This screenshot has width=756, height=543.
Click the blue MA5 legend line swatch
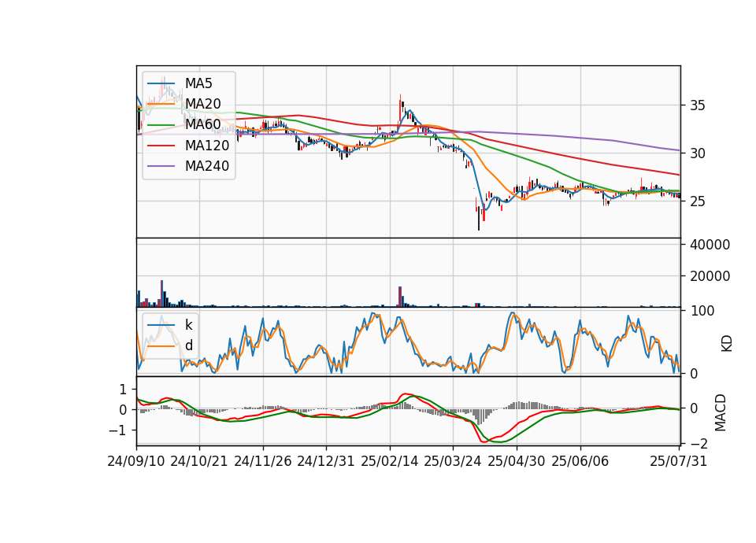point(161,83)
